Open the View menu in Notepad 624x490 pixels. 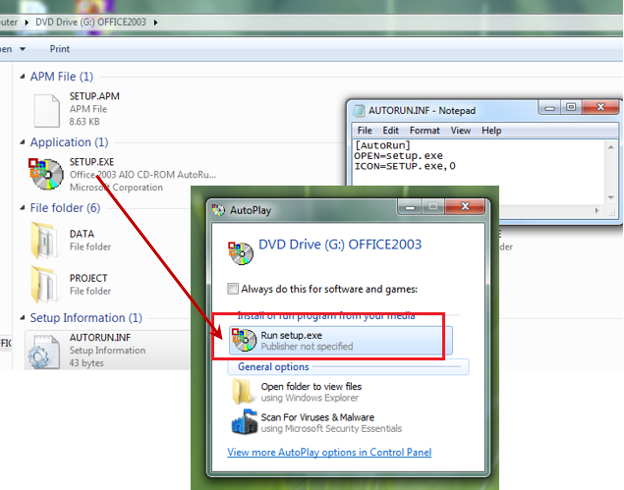pos(460,131)
